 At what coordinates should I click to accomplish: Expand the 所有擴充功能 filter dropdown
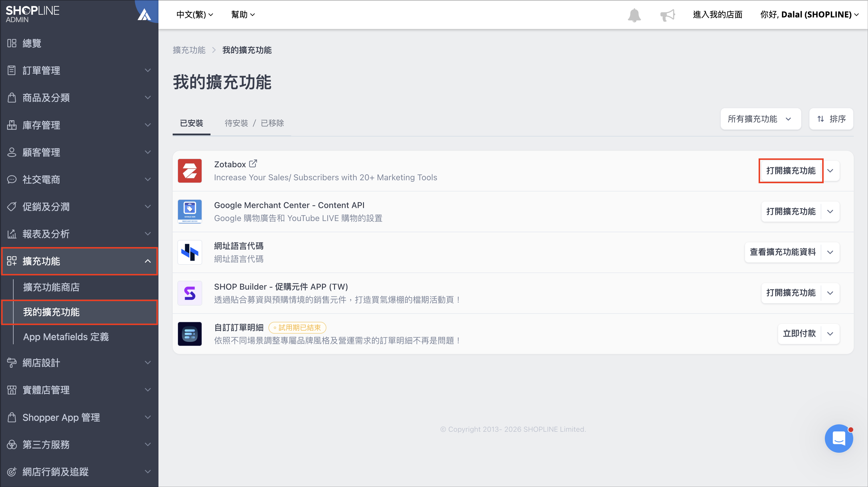pos(760,119)
